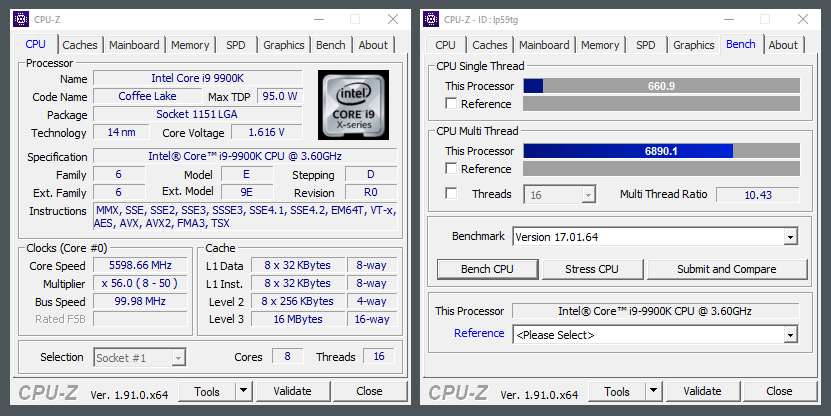This screenshot has width=831, height=416.
Task: Expand Tools arrow in left CPU-Z window
Action: coord(243,391)
